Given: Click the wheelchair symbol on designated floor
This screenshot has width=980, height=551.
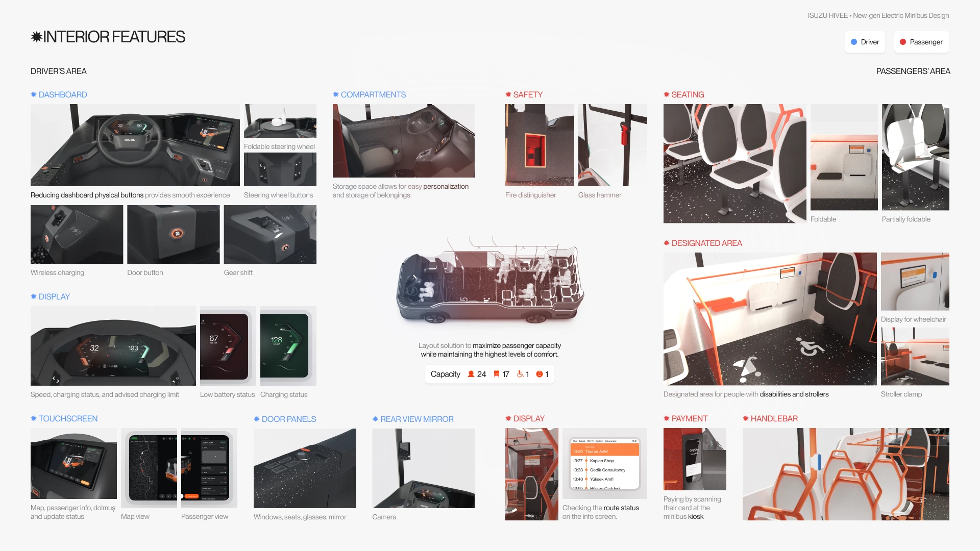Looking at the screenshot, I should (810, 348).
